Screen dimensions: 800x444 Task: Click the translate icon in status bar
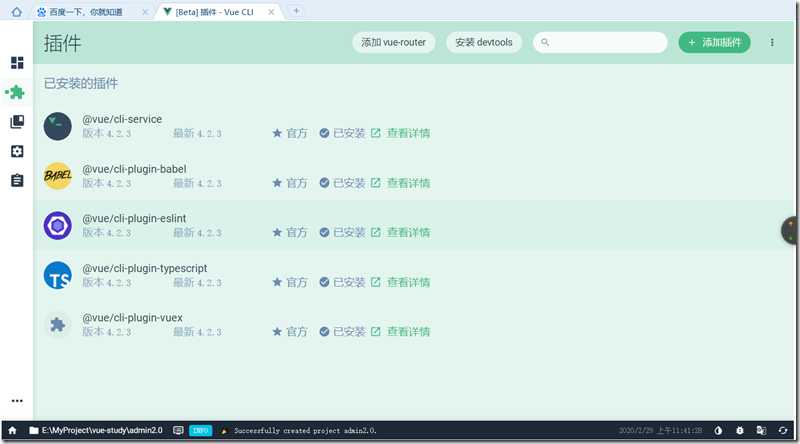tap(761, 430)
